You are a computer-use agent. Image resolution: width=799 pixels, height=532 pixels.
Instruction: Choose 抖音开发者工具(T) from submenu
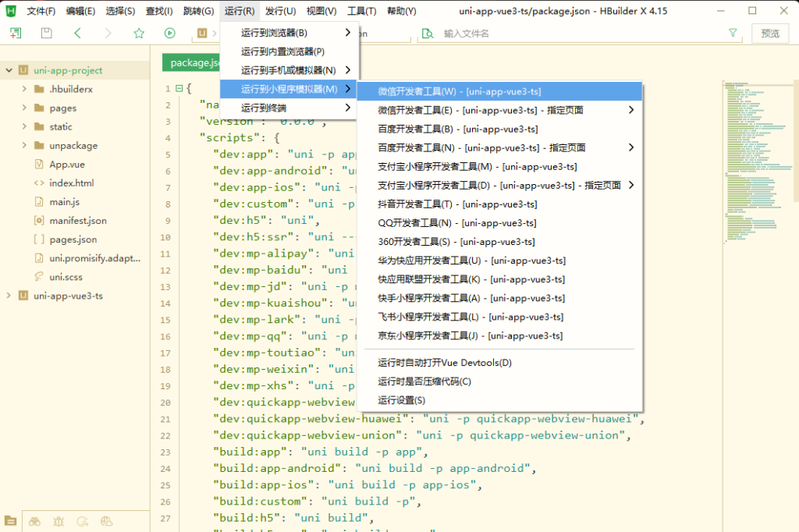point(457,204)
